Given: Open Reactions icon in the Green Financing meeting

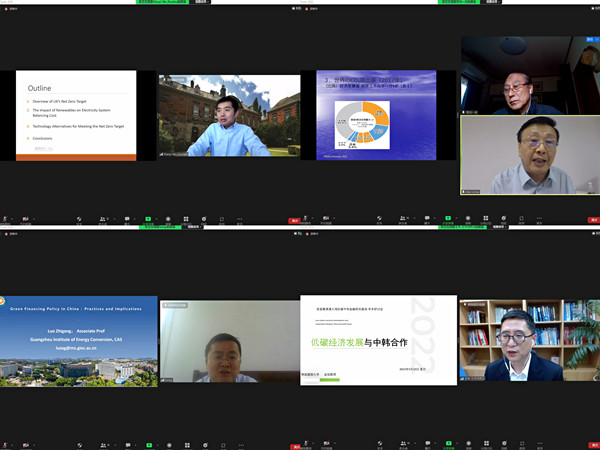Looking at the screenshot, I should click(x=205, y=442).
